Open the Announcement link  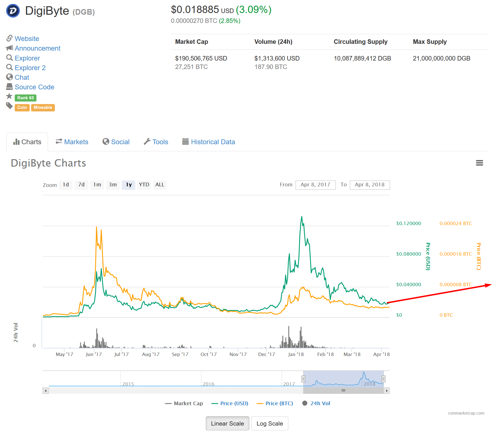pos(38,48)
